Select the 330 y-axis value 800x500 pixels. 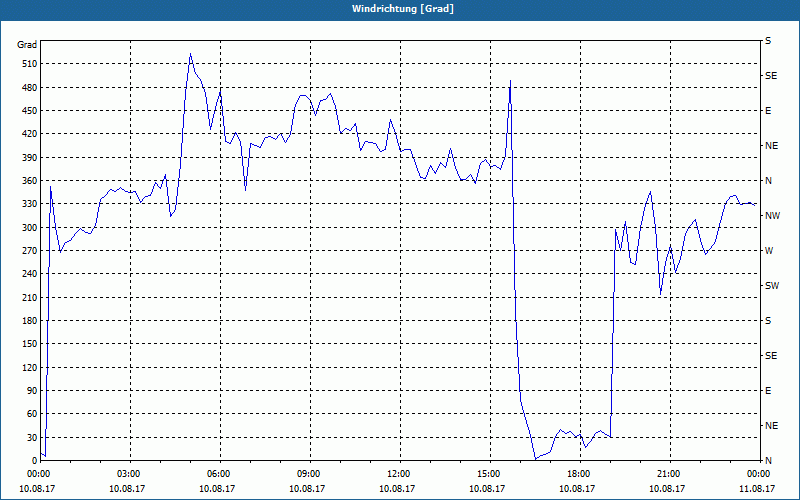30,204
